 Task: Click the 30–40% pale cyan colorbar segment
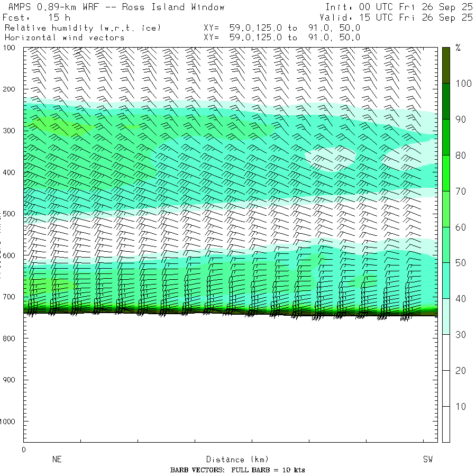click(446, 316)
